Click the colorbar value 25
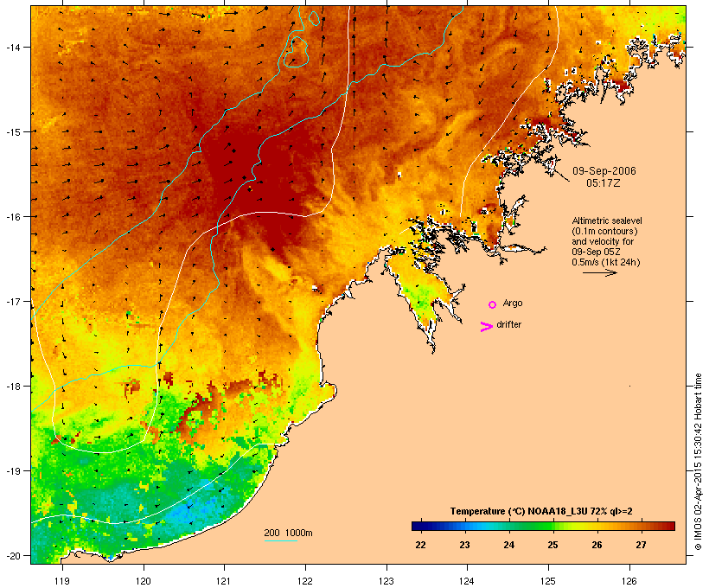The height and width of the screenshot is (588, 709). point(553,545)
